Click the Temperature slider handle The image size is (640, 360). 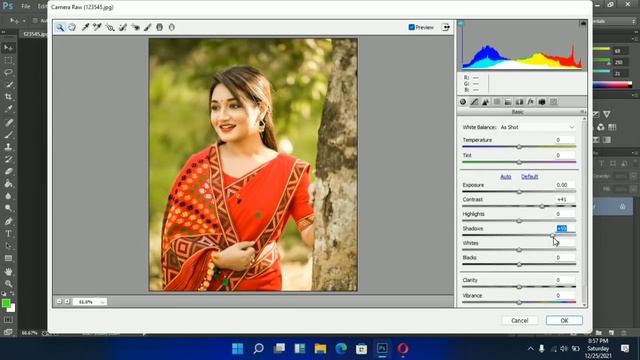(x=519, y=147)
